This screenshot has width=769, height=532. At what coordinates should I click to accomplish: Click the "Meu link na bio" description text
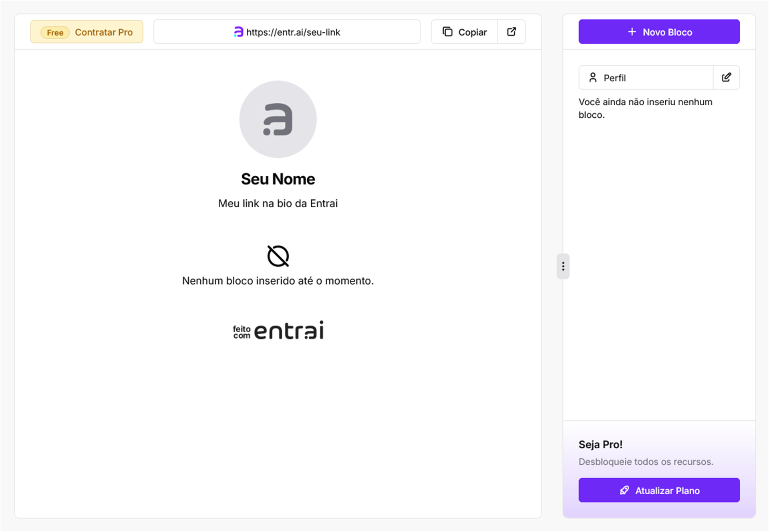click(278, 203)
